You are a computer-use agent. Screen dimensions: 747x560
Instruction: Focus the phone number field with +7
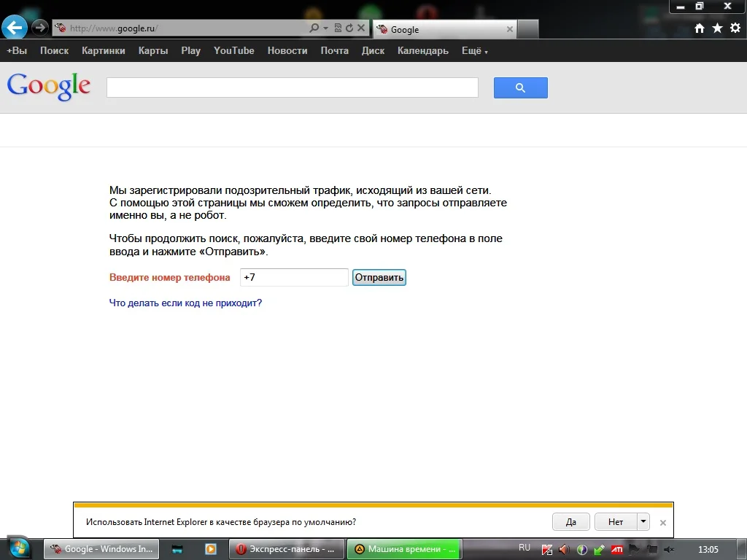pyautogui.click(x=294, y=277)
